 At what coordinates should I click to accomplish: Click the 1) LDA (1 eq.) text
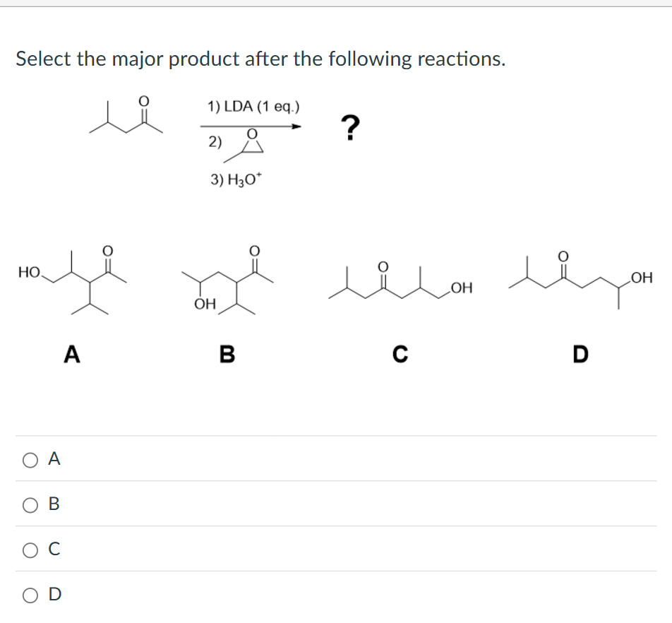(251, 107)
